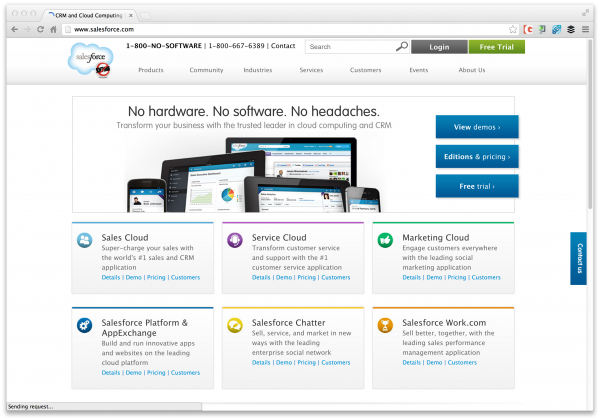This screenshot has width=600, height=420.
Task: Open Marketing Cloud Customers link
Action: point(486,277)
